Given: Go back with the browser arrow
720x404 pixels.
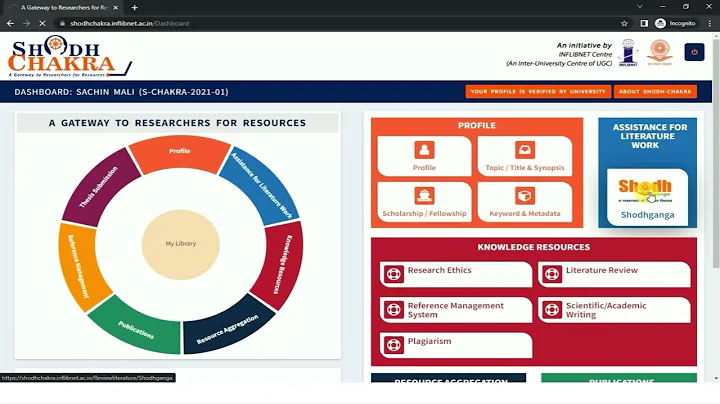Looking at the screenshot, I should click(10, 23).
